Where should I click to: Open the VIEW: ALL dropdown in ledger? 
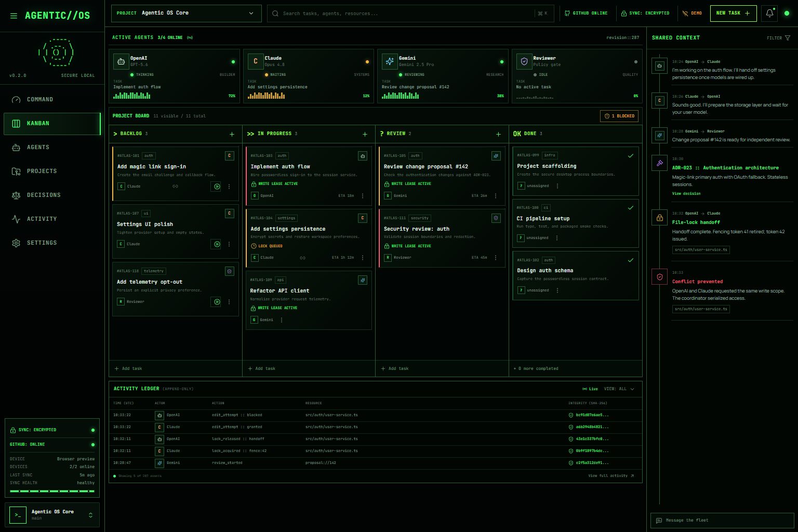(619, 389)
